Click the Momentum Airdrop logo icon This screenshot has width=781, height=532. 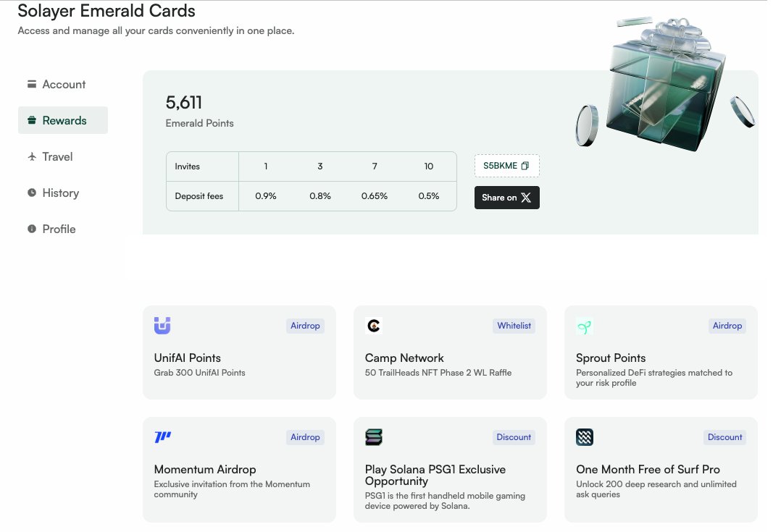click(161, 437)
